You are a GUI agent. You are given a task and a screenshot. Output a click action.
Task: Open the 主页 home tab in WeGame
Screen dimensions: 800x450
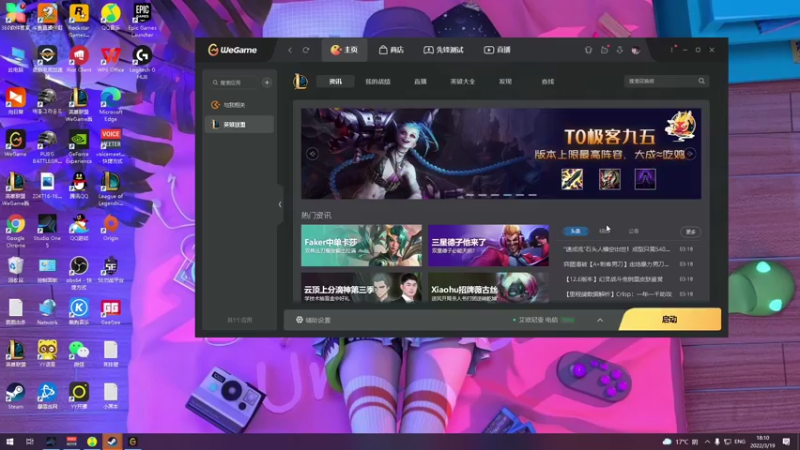(344, 50)
